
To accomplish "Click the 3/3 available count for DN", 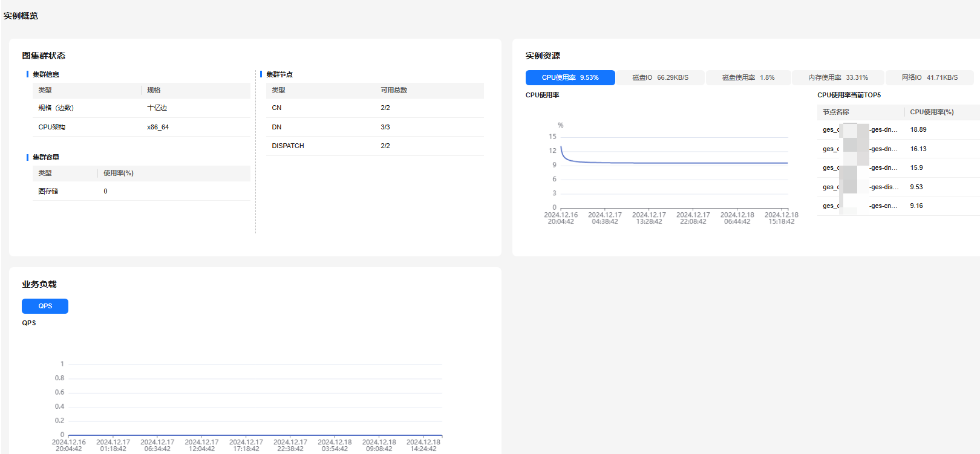I will 385,127.
